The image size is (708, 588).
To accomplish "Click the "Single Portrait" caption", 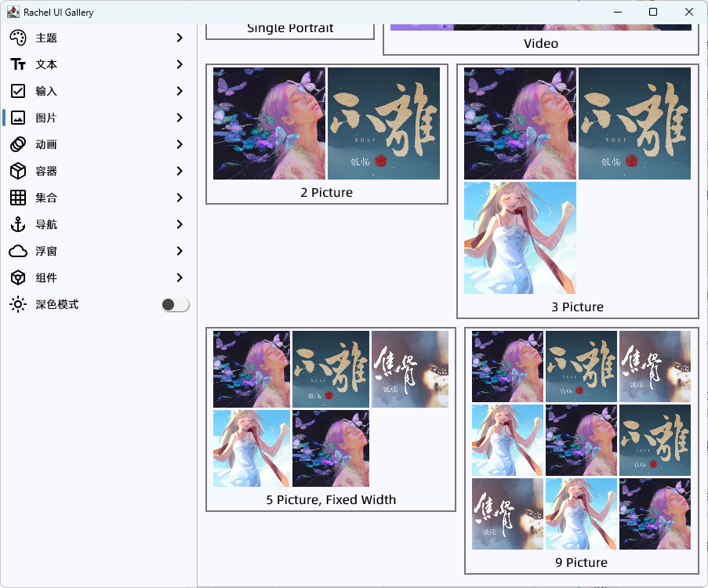I will [290, 28].
